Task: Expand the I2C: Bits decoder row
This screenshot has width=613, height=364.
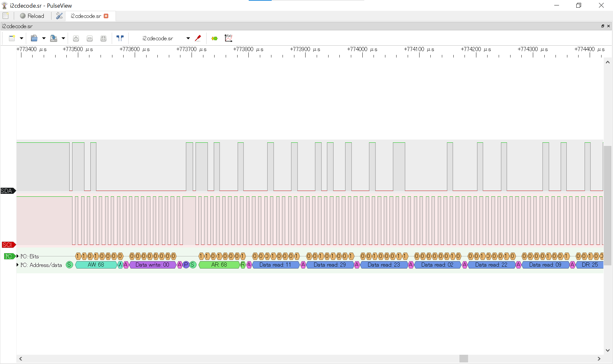Action: [18, 256]
